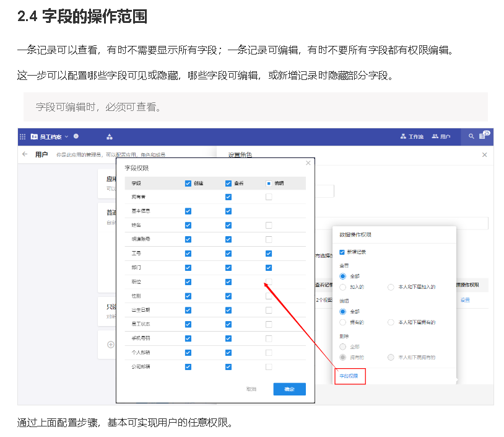504x437 pixels.
Task: Open the highlighted 字段权限 link
Action: coord(349,376)
